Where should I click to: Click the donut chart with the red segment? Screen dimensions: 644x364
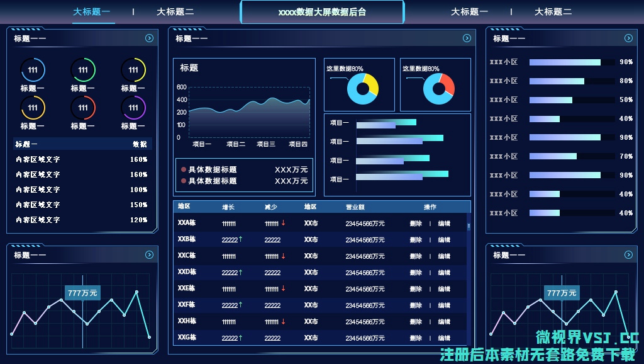(x=438, y=88)
